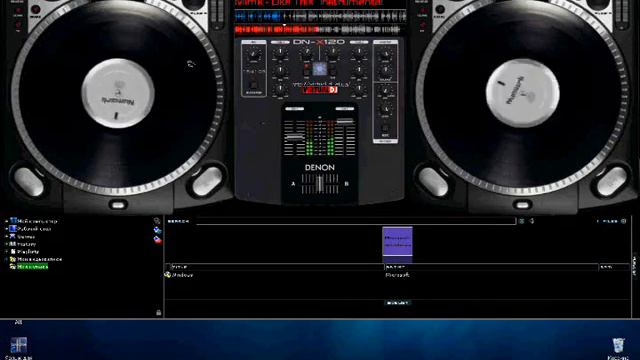Expand the My Computer tree node

(6, 221)
